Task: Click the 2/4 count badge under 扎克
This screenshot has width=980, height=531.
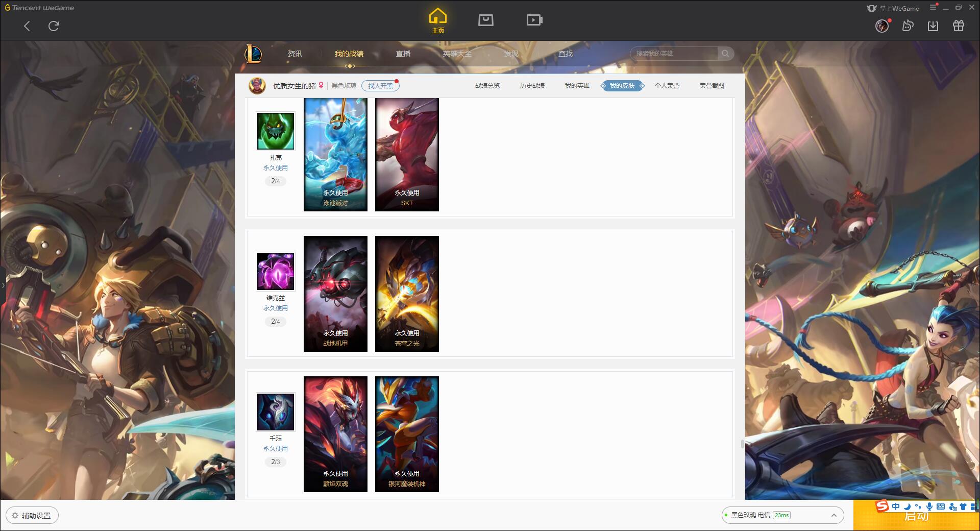Action: [x=276, y=181]
